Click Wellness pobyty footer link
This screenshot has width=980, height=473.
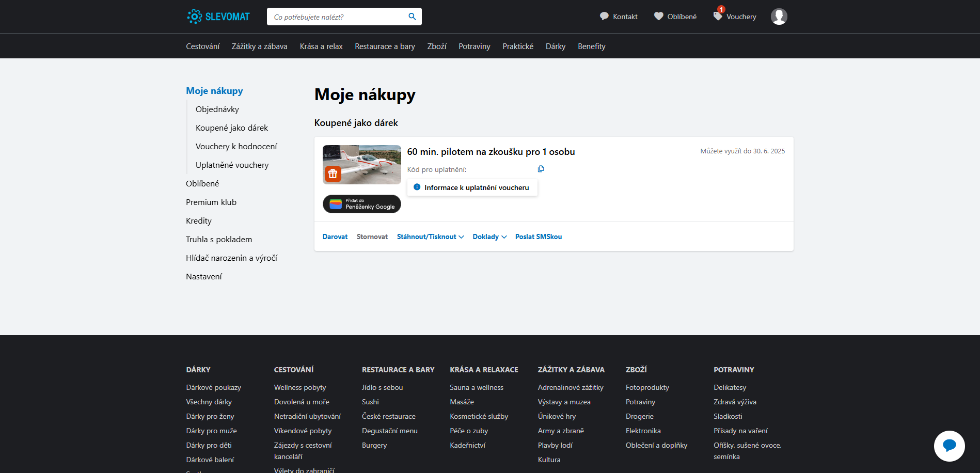point(300,387)
